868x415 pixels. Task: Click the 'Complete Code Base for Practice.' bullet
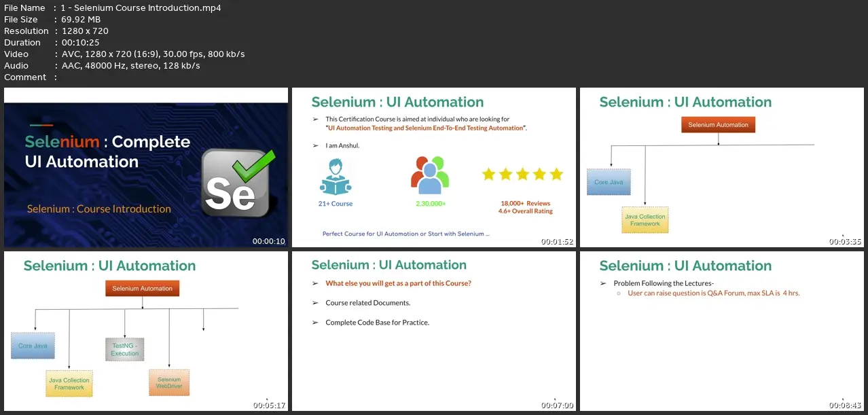point(378,323)
